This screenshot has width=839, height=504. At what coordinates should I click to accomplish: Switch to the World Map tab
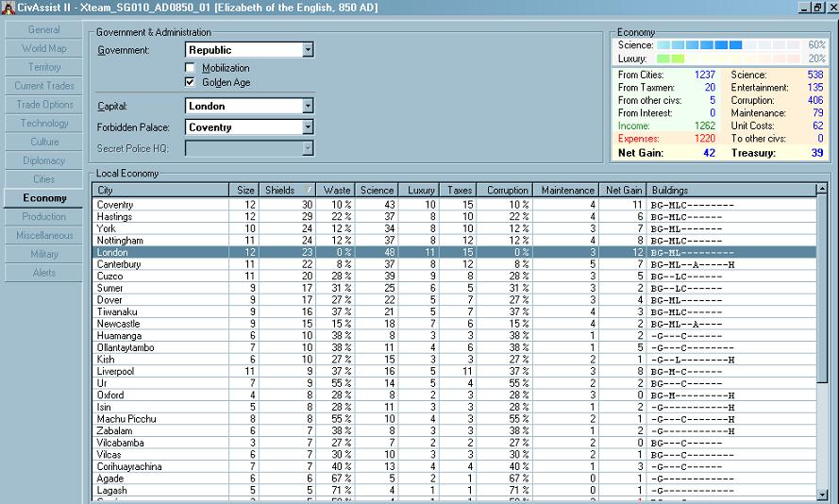tap(43, 49)
